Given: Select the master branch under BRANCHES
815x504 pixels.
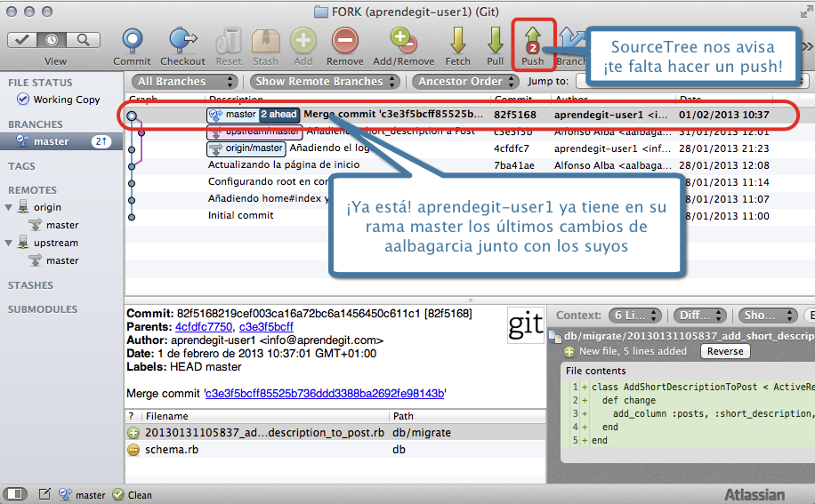Looking at the screenshot, I should 52,141.
